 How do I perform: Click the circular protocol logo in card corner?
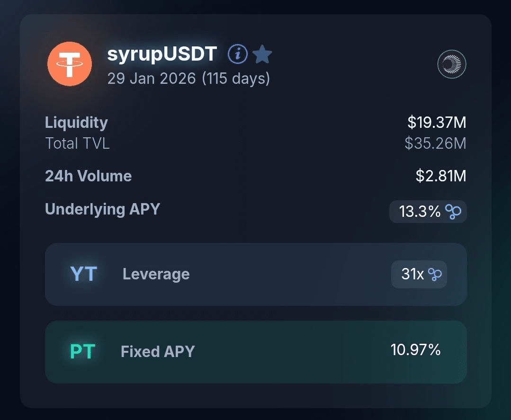click(452, 64)
